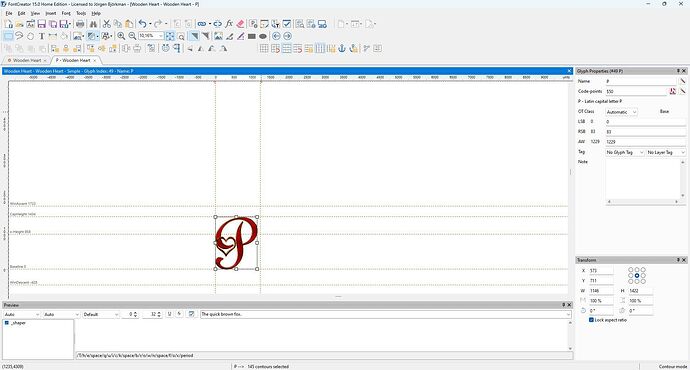Viewport: 690px width, 370px height.
Task: Click the New font icon
Action: [x=8, y=24]
